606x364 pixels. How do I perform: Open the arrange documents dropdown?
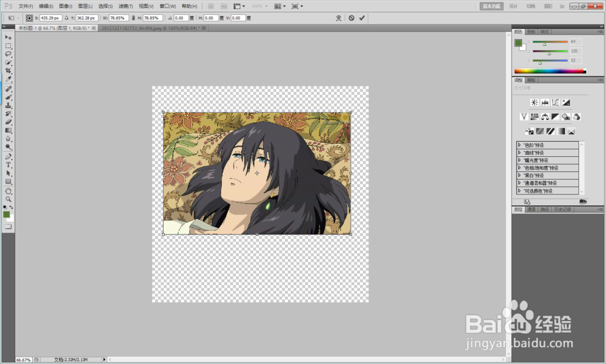point(280,6)
